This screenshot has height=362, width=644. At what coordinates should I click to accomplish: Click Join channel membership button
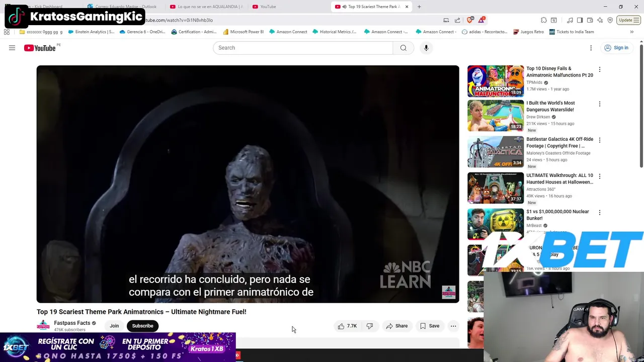tap(114, 326)
